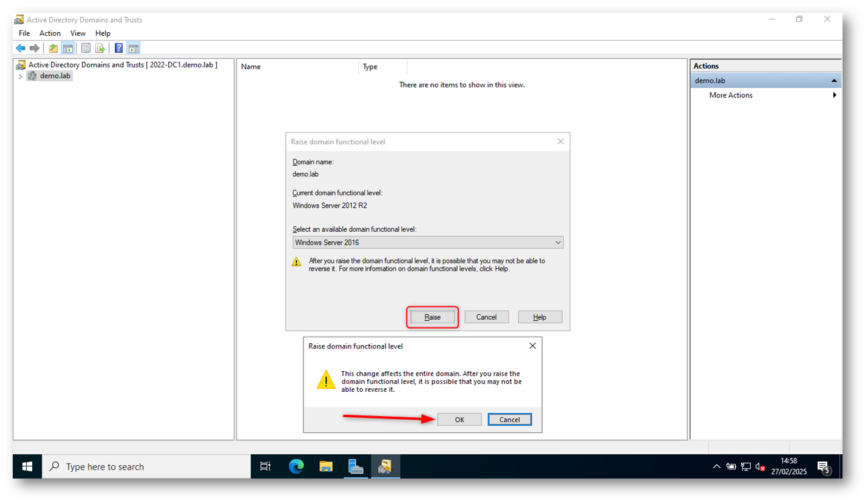Click the Raise button
Image resolution: width=868 pixels, height=504 pixels.
click(432, 317)
